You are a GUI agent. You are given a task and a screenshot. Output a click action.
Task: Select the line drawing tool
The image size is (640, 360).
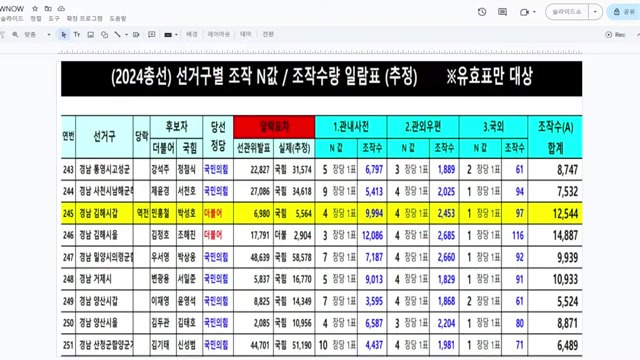click(118, 35)
